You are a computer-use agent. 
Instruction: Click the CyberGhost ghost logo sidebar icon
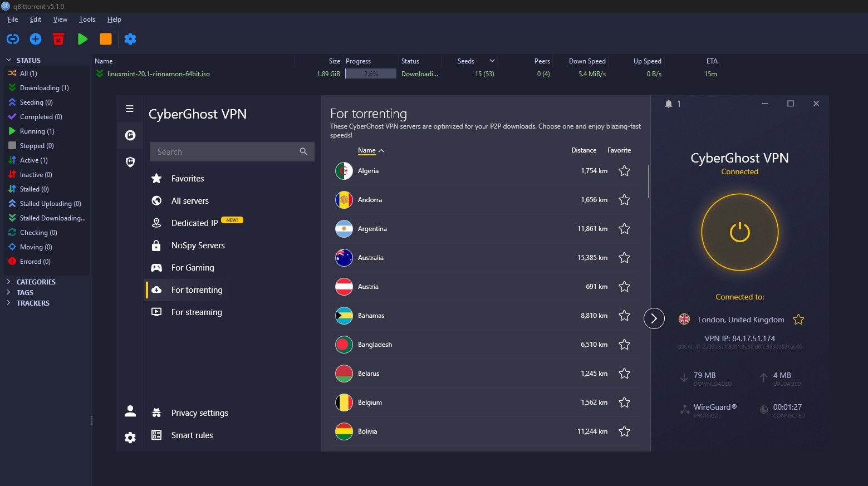pyautogui.click(x=130, y=135)
